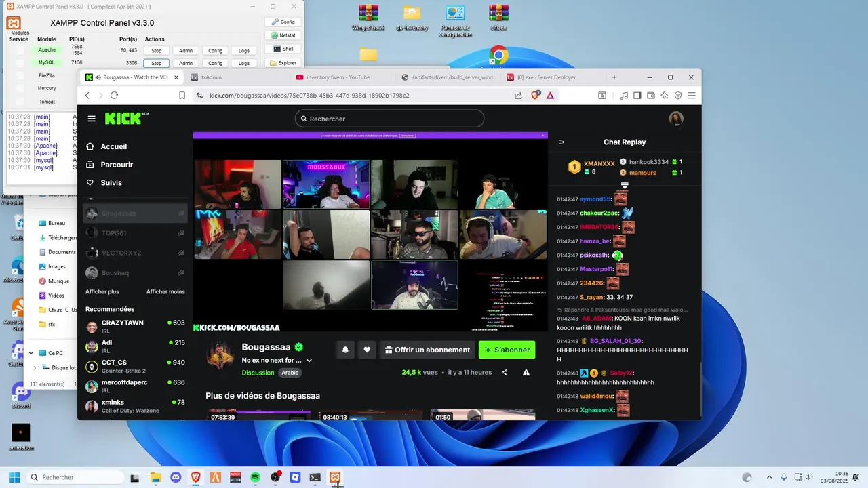
Task: Report the video with warning icon
Action: click(x=526, y=373)
